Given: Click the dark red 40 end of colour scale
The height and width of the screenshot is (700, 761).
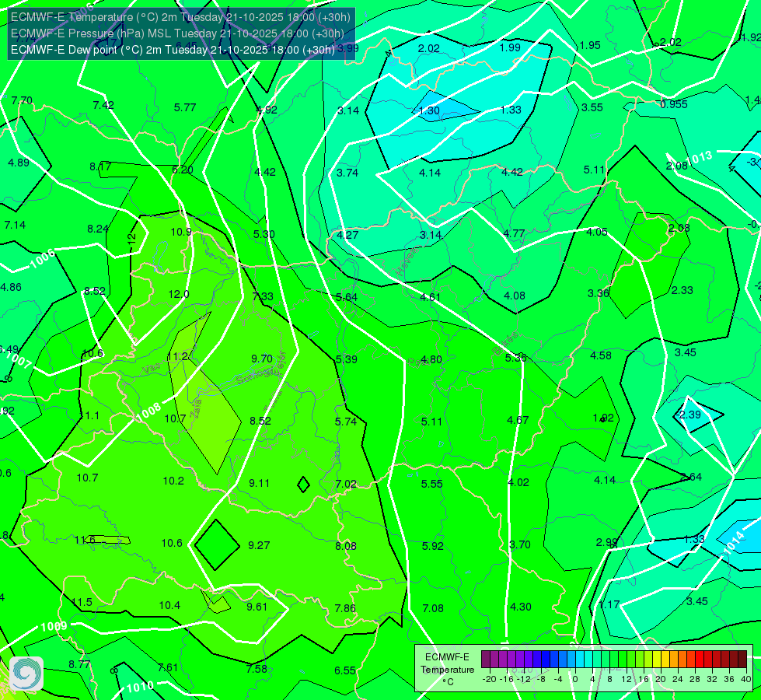Looking at the screenshot, I should 742,660.
